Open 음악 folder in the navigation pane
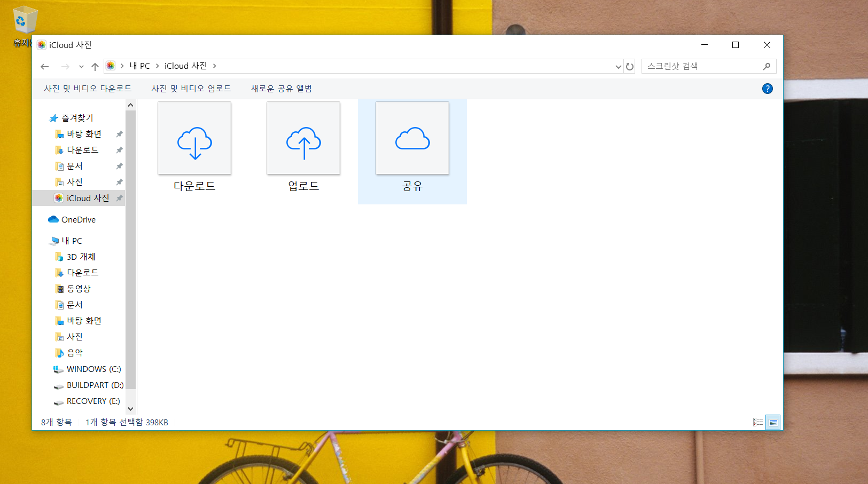Image resolution: width=868 pixels, height=484 pixels. click(x=75, y=353)
